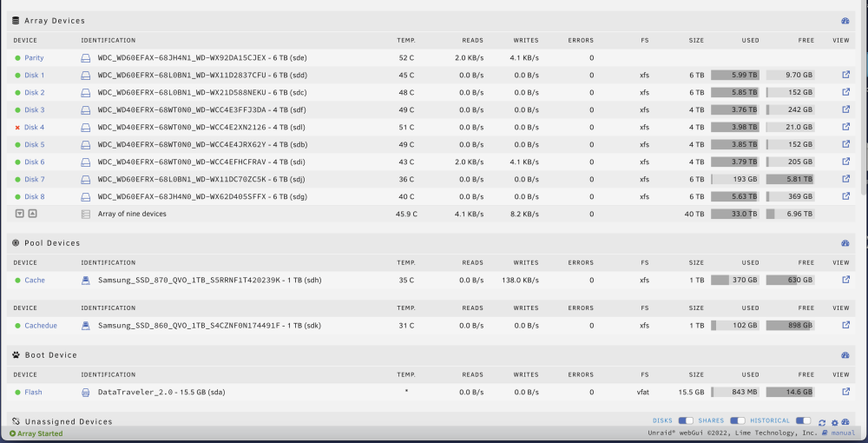This screenshot has height=443, width=868.
Task: Open the Disk 6 view icon
Action: [845, 162]
